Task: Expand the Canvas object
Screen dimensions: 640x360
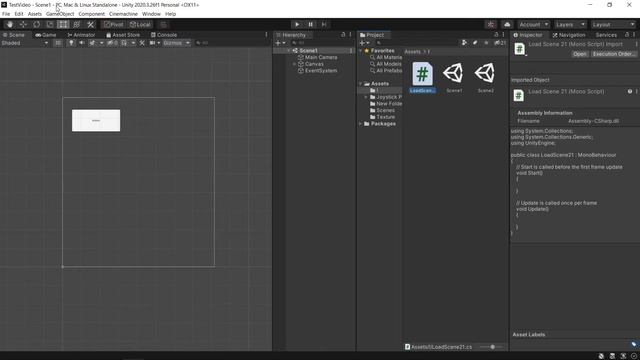Action: 294,64
